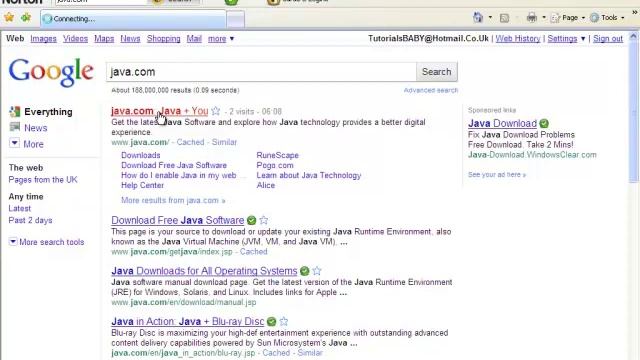This screenshot has height=360, width=640.
Task: Click the java.com search input field
Action: [261, 72]
